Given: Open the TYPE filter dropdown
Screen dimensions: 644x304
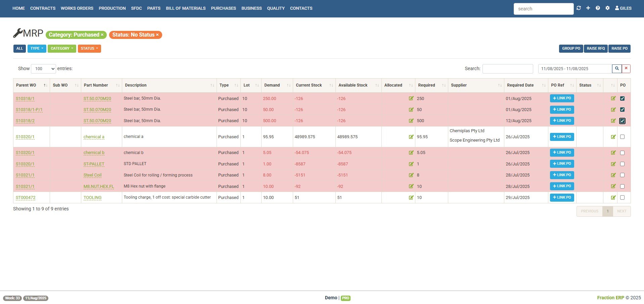Looking at the screenshot, I should click(x=37, y=48).
